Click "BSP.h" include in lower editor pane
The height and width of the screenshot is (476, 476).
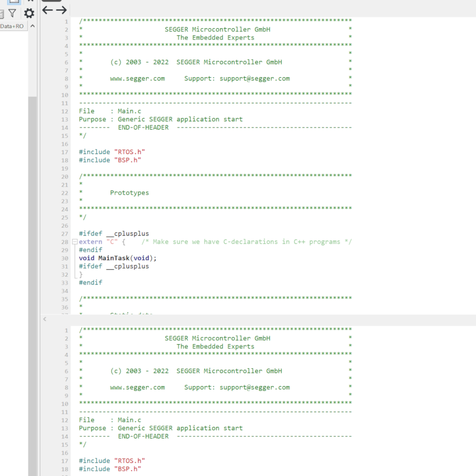(127, 469)
